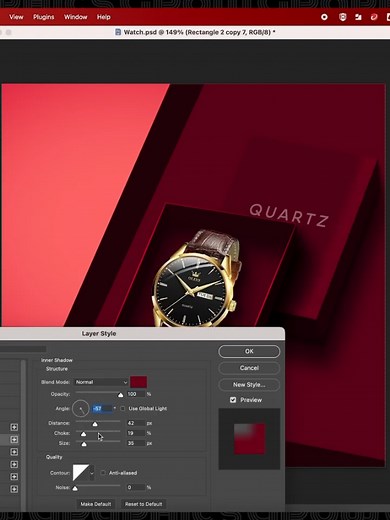Image resolution: width=390 pixels, height=520 pixels.
Task: Click Reset to Default button
Action: click(x=144, y=504)
